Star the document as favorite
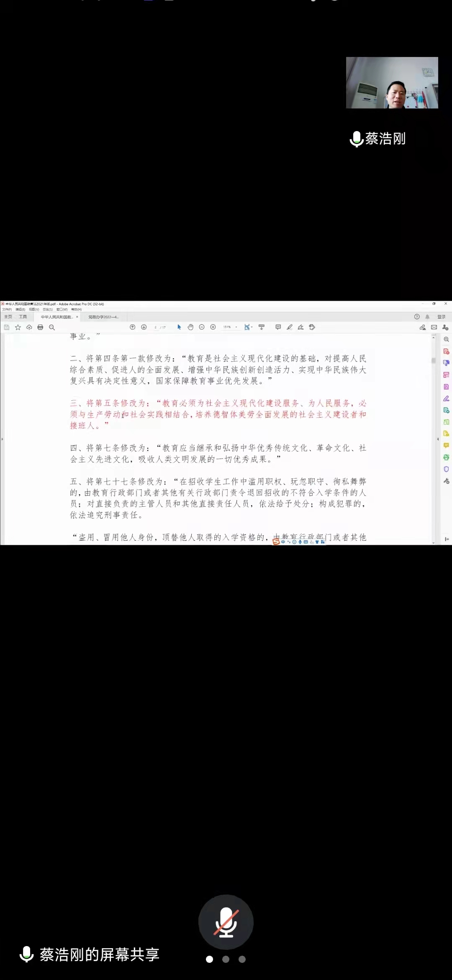The image size is (452, 980). tap(18, 328)
